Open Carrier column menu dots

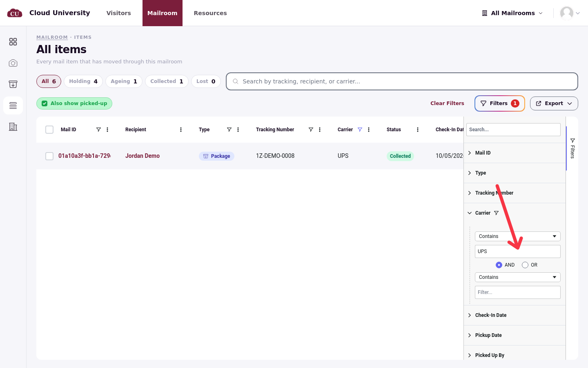point(369,130)
